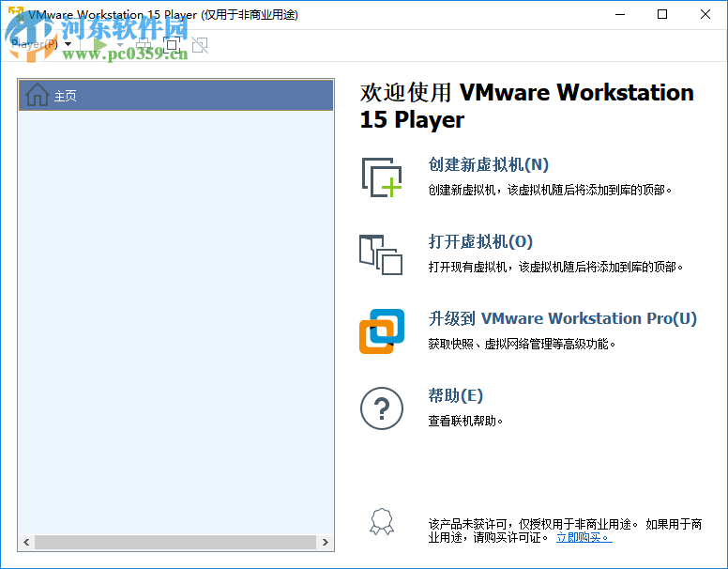
Task: Click the 立即购买 buy now link
Action: (x=584, y=537)
